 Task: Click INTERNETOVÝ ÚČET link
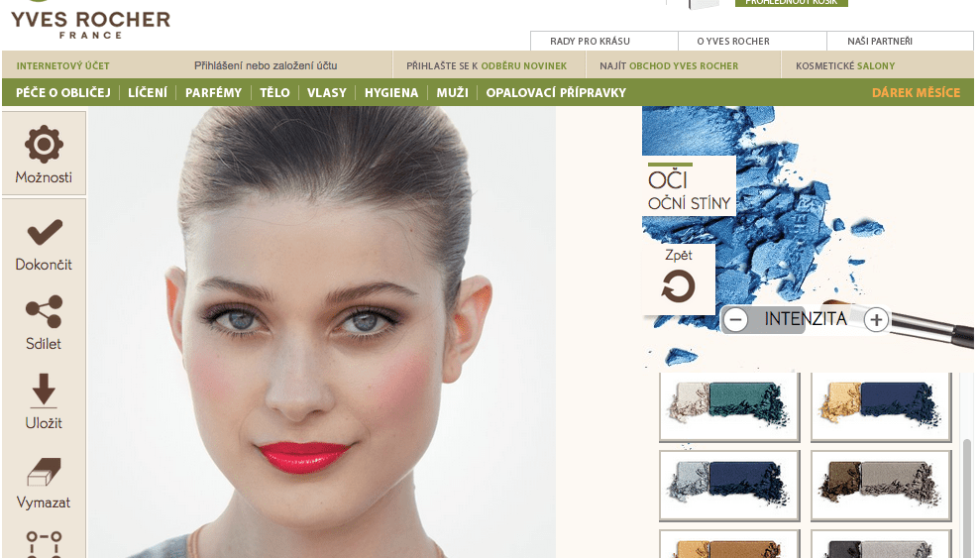tap(62, 65)
